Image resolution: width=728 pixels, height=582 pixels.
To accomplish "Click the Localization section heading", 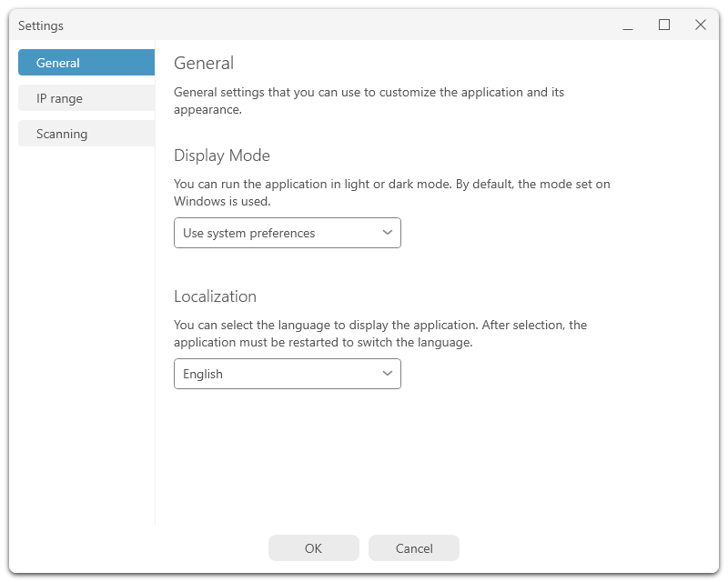I will (215, 296).
